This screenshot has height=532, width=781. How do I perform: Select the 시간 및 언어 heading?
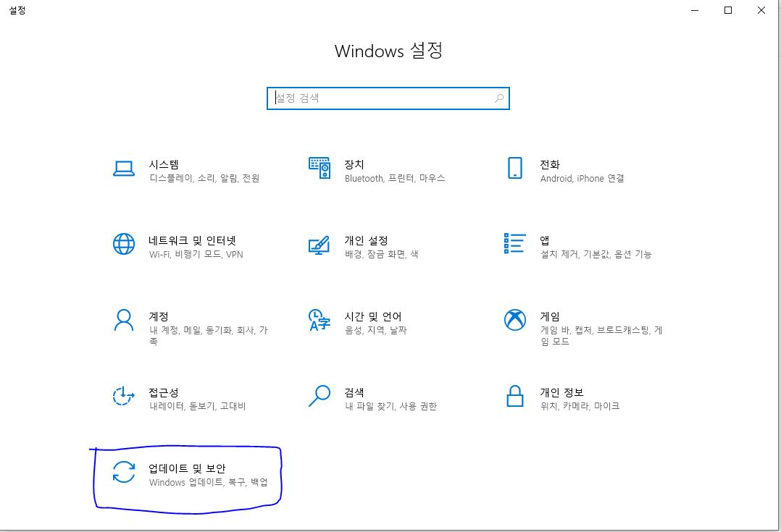pyautogui.click(x=373, y=316)
